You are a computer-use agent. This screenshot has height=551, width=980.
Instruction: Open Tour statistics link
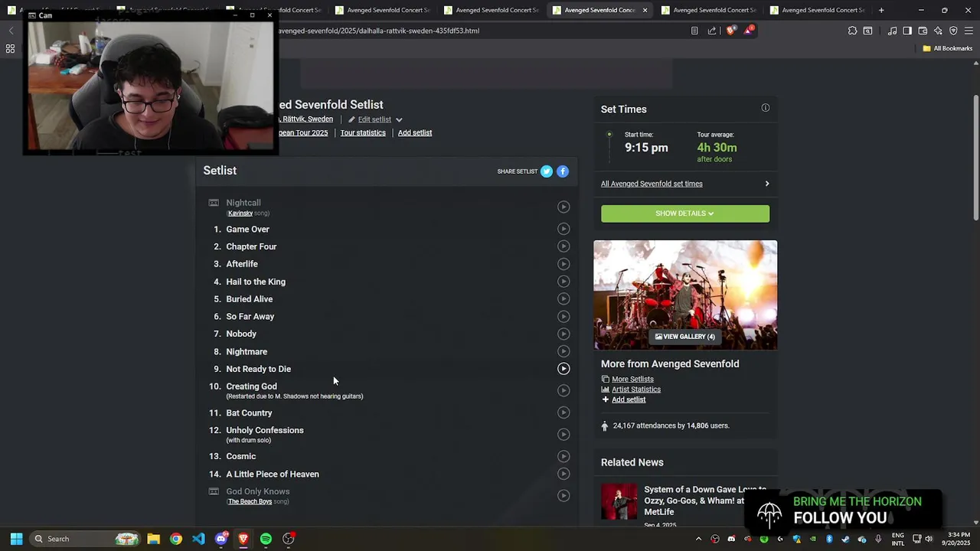coord(363,132)
